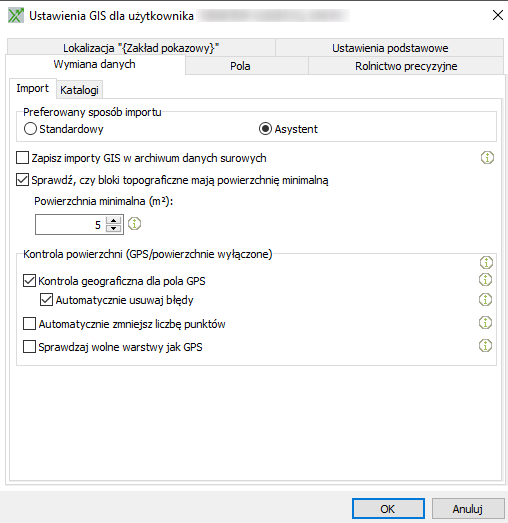Viewport: 508px width, 523px height.
Task: Select the Standardowy import radio button
Action: 30,129
